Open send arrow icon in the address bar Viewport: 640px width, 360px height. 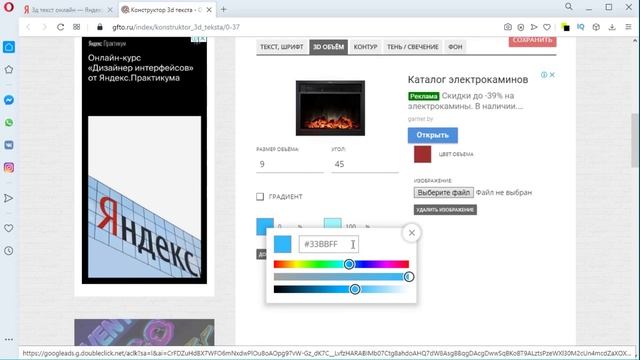(x=533, y=27)
